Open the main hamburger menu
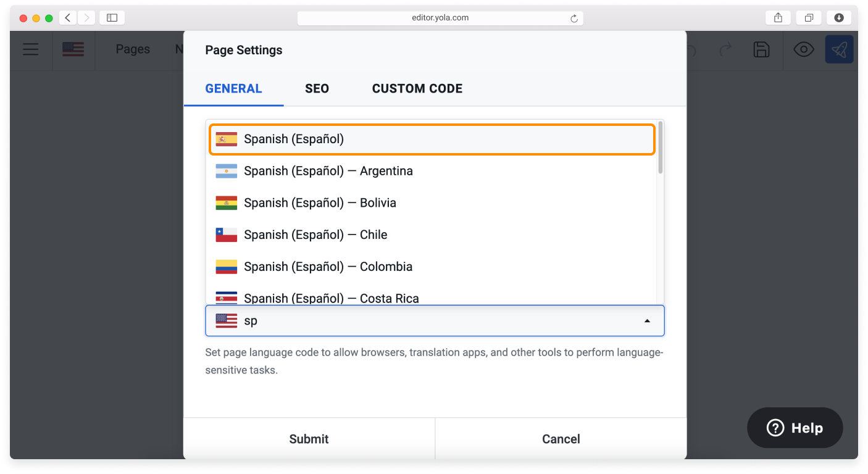The width and height of the screenshot is (868, 474). click(x=30, y=49)
